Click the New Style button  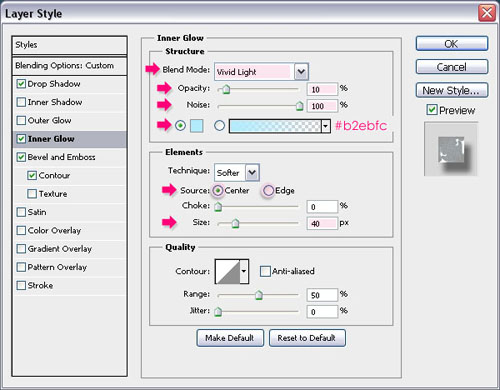(452, 90)
